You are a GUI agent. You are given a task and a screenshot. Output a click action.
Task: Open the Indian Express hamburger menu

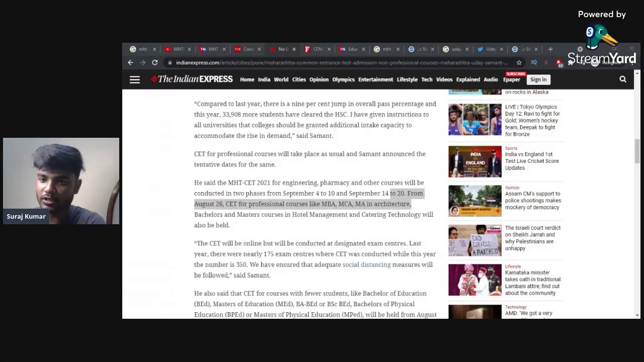(134, 79)
